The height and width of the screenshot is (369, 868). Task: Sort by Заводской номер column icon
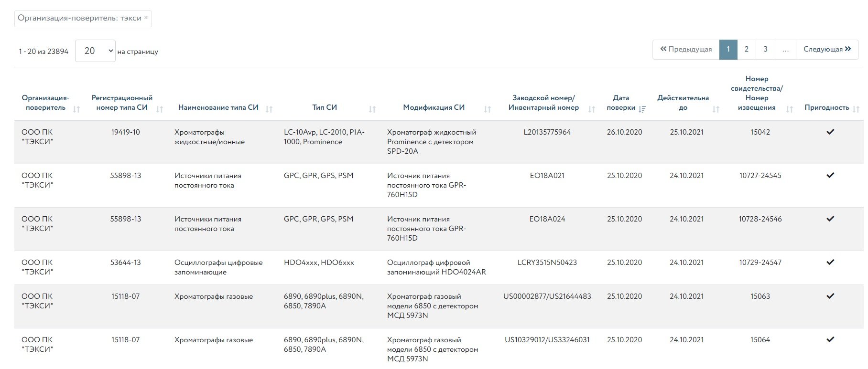coord(592,109)
